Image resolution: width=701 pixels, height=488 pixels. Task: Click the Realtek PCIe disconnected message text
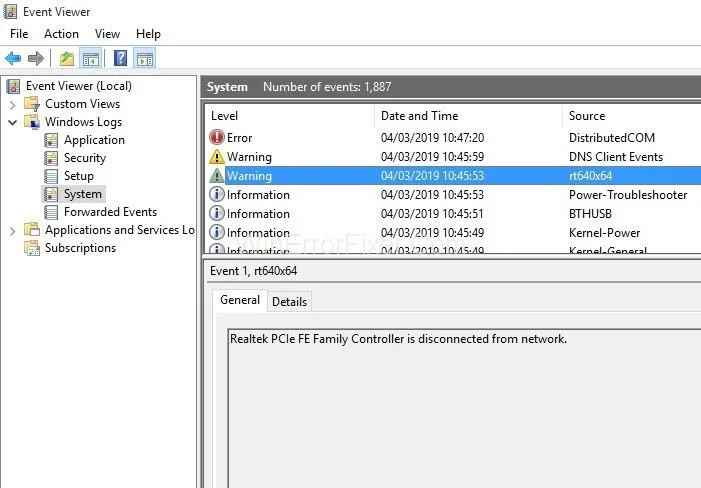click(x=398, y=339)
